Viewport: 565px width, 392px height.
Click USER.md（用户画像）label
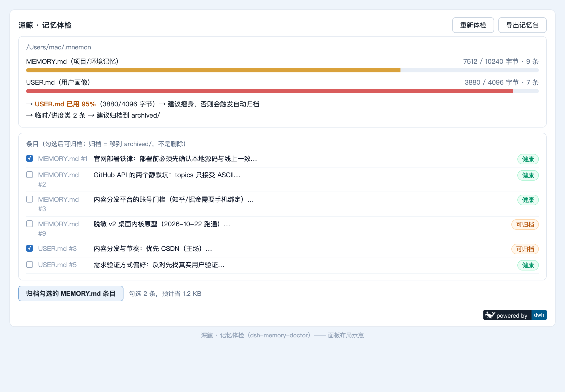[x=58, y=82]
